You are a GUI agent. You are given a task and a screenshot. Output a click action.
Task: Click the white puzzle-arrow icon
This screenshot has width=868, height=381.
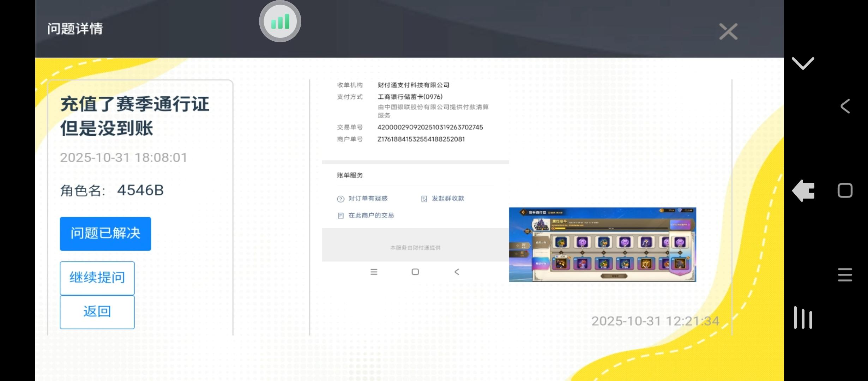803,191
